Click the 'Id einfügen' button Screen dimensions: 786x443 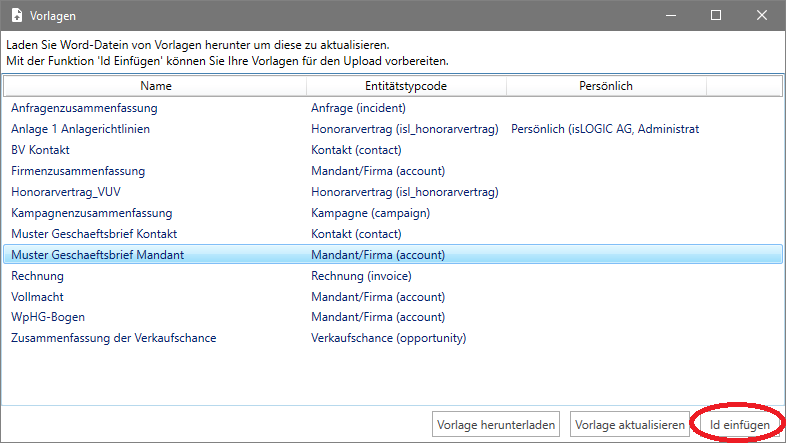739,425
